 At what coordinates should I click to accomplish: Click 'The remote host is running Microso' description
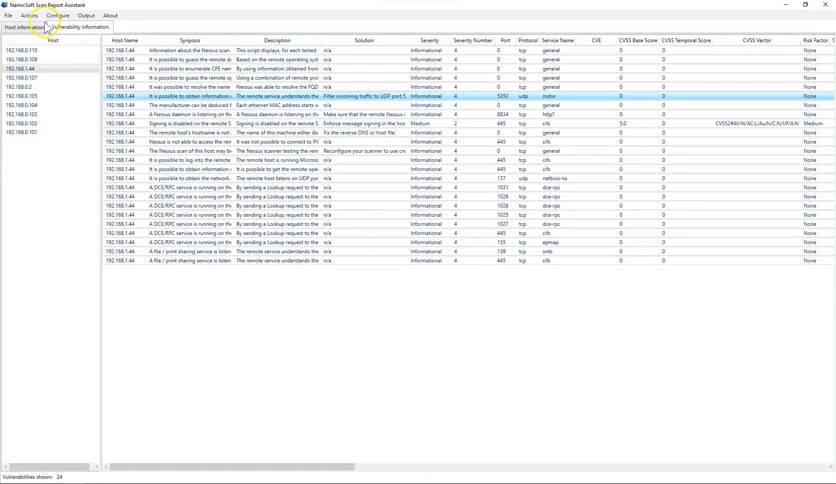[x=277, y=160]
